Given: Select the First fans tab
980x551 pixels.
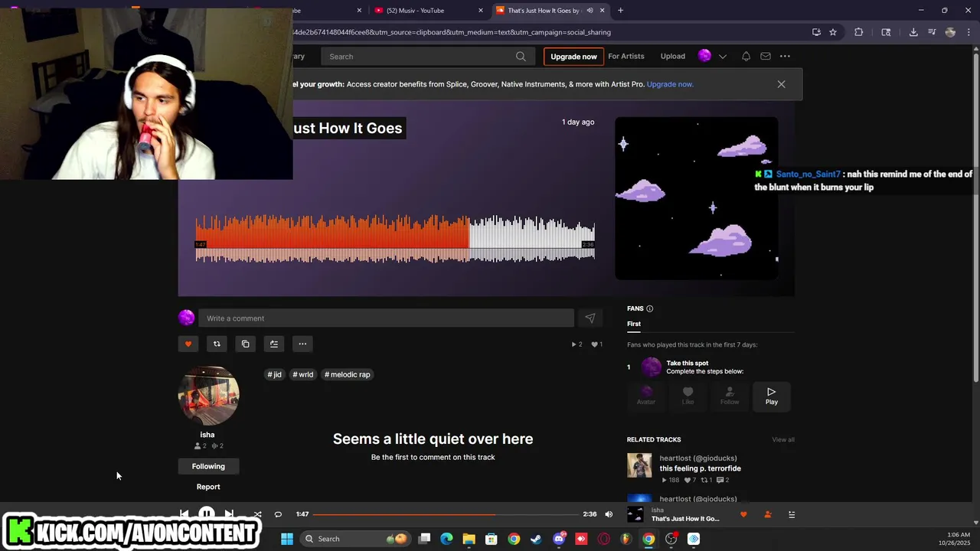Looking at the screenshot, I should [x=634, y=324].
